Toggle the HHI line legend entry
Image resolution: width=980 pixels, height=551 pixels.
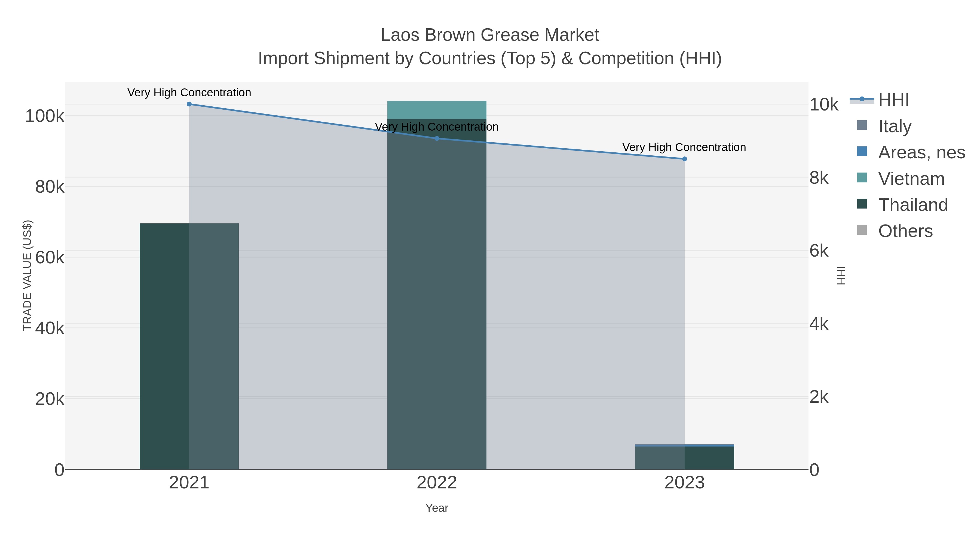click(x=880, y=100)
